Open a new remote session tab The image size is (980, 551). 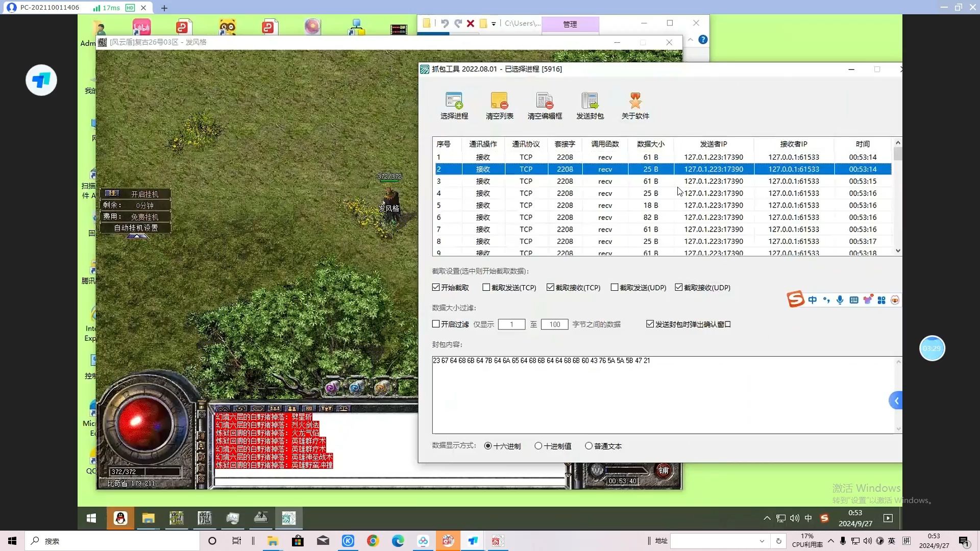(164, 8)
